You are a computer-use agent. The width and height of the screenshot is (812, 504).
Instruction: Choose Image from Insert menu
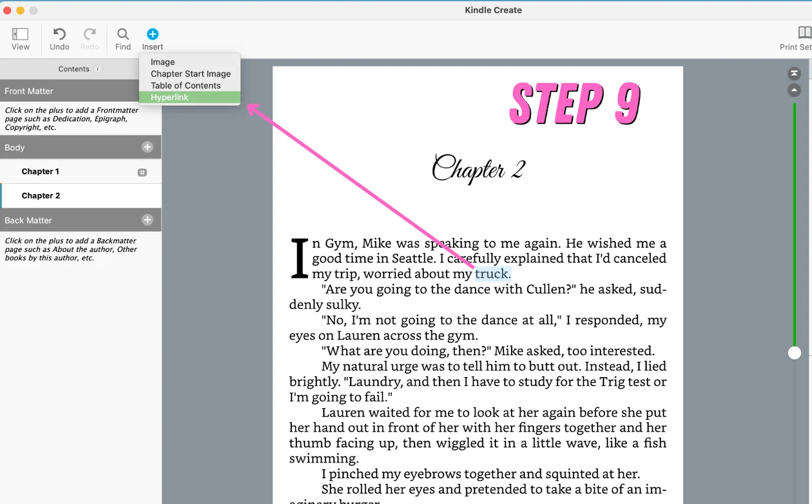(x=189, y=62)
